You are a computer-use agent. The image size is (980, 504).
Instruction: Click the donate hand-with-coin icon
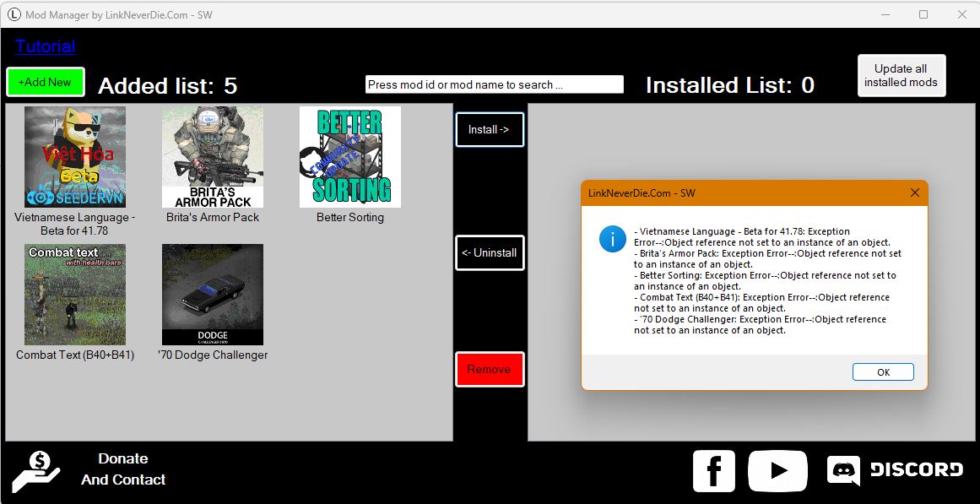point(36,471)
